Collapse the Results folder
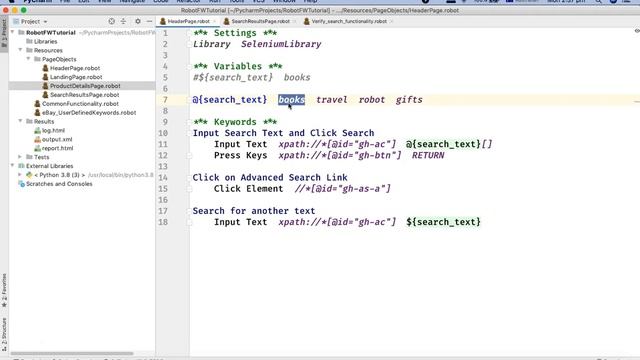Image resolution: width=640 pixels, height=360 pixels. tap(20, 121)
